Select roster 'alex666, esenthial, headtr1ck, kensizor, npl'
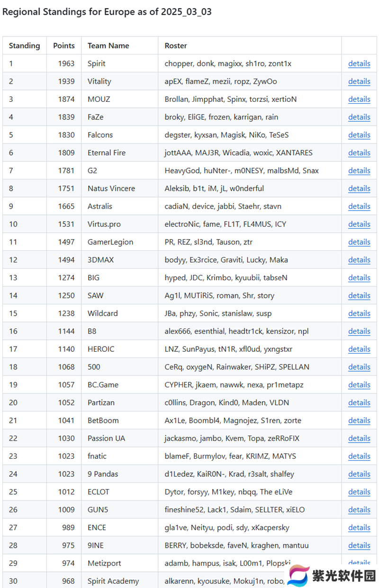The image size is (379, 588). (x=237, y=331)
